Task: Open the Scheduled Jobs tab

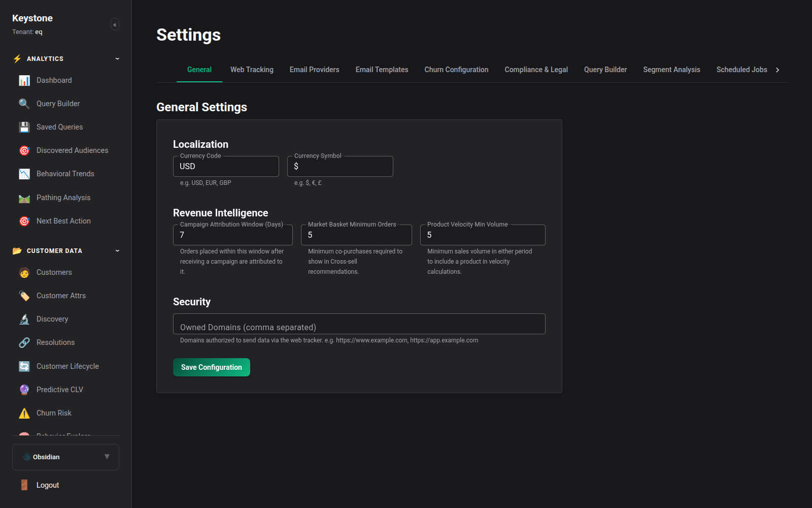Action: click(741, 70)
